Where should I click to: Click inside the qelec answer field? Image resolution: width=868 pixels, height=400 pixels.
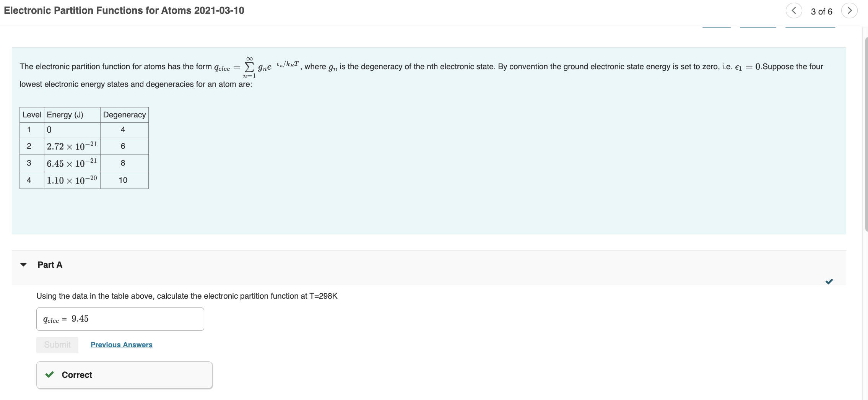[134, 319]
